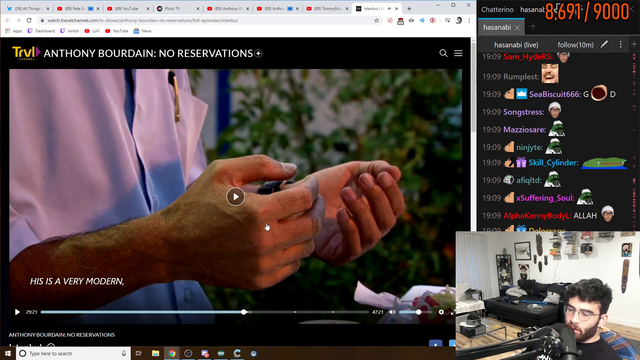
Task: Click the ninjyte username in chat
Action: pyautogui.click(x=529, y=147)
